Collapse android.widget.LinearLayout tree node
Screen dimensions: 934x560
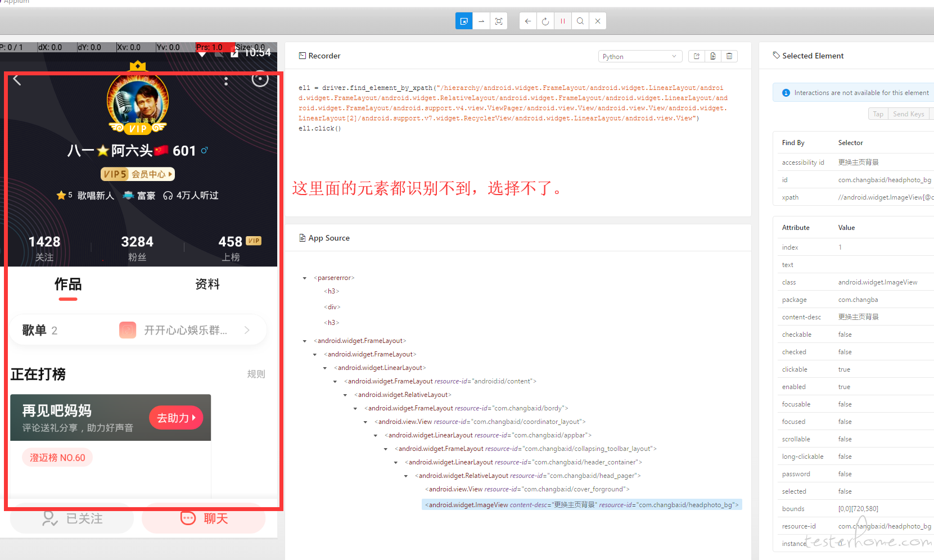[x=325, y=368]
